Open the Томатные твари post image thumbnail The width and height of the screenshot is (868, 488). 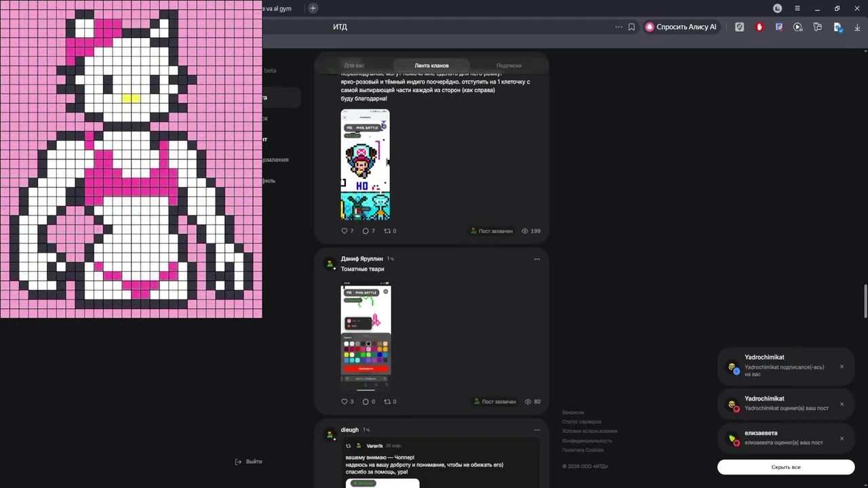[x=366, y=335]
